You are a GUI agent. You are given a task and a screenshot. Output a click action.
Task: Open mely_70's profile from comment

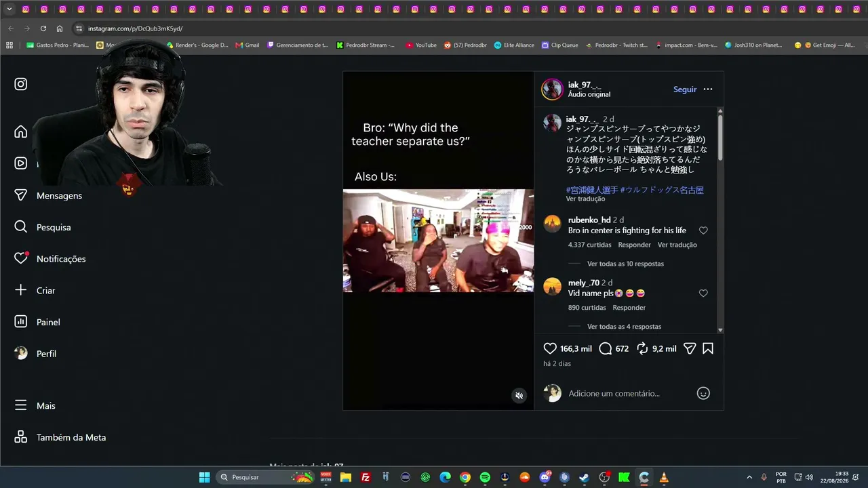[x=583, y=283]
